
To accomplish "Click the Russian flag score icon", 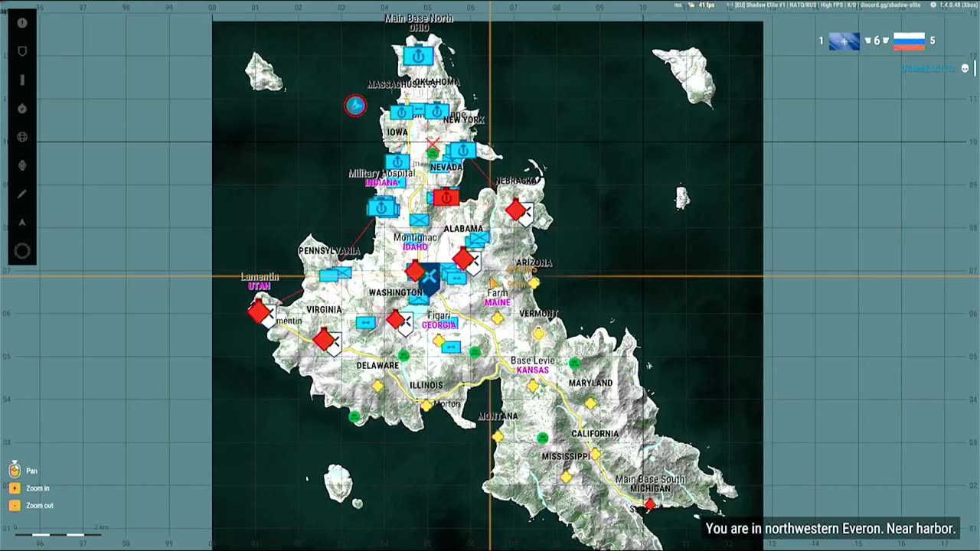I will pos(909,41).
